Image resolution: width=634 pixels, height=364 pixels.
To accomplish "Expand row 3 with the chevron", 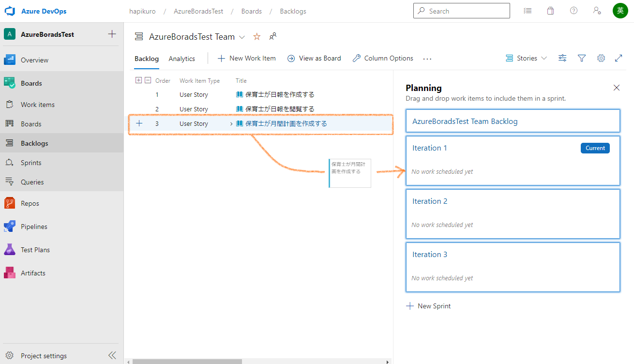I will tap(231, 124).
